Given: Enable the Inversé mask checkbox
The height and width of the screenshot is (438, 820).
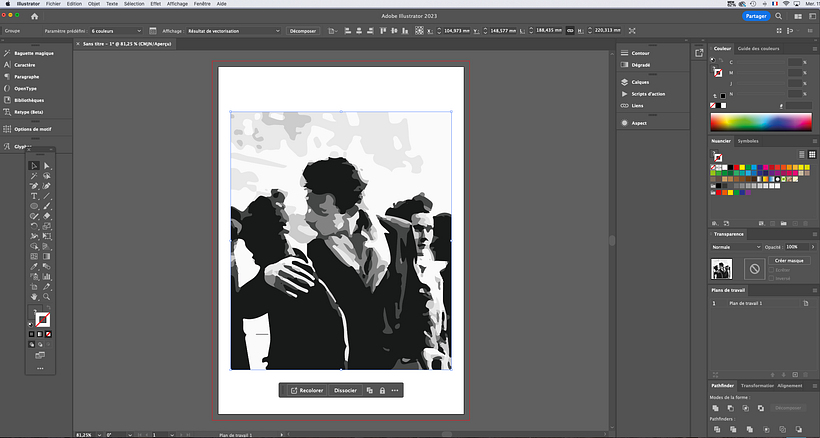Looking at the screenshot, I should click(x=772, y=278).
